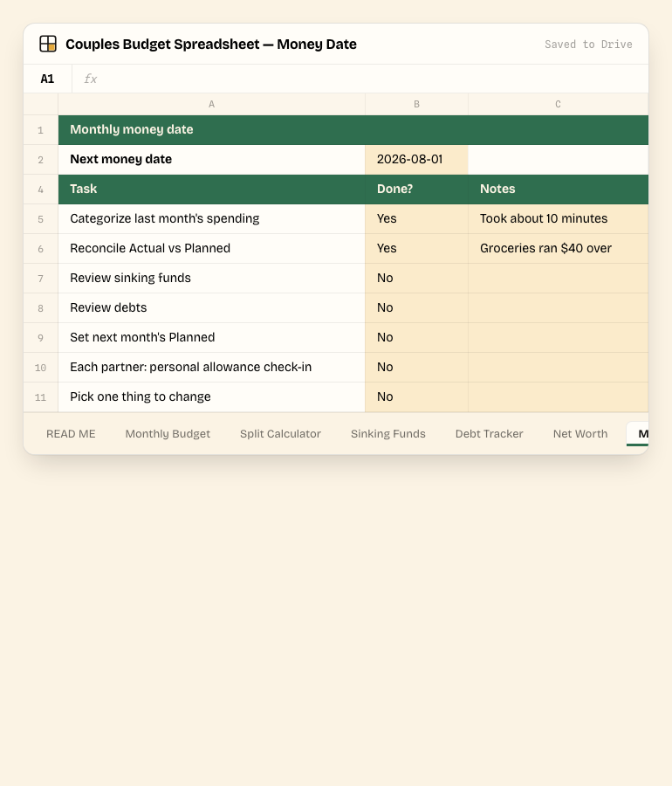
Task: Switch to the Net Worth tab
Action: coord(580,433)
